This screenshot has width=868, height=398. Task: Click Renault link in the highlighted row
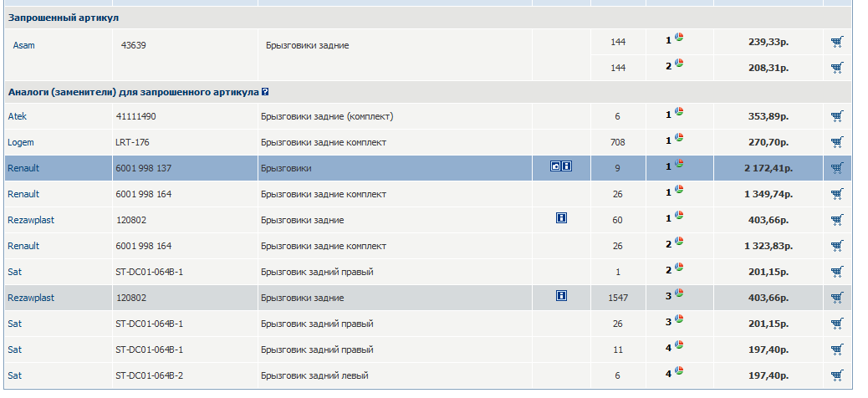[23, 168]
